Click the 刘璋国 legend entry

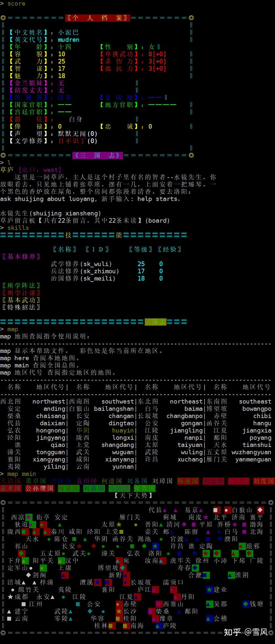(x=162, y=481)
